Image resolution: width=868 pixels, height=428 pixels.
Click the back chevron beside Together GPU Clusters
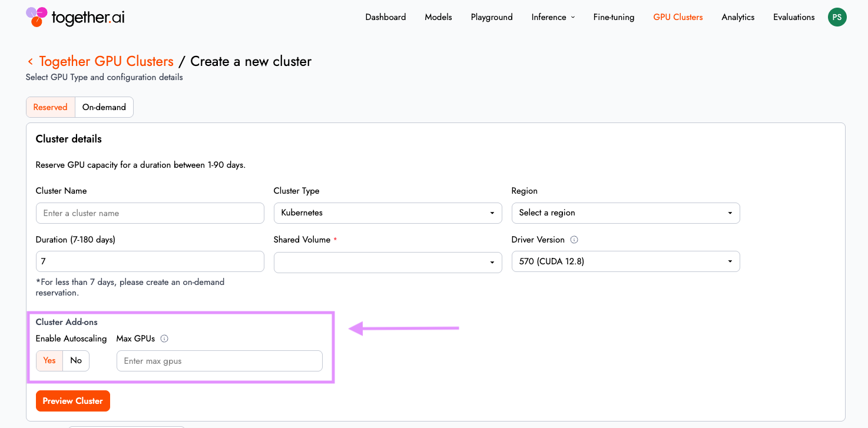coord(30,61)
